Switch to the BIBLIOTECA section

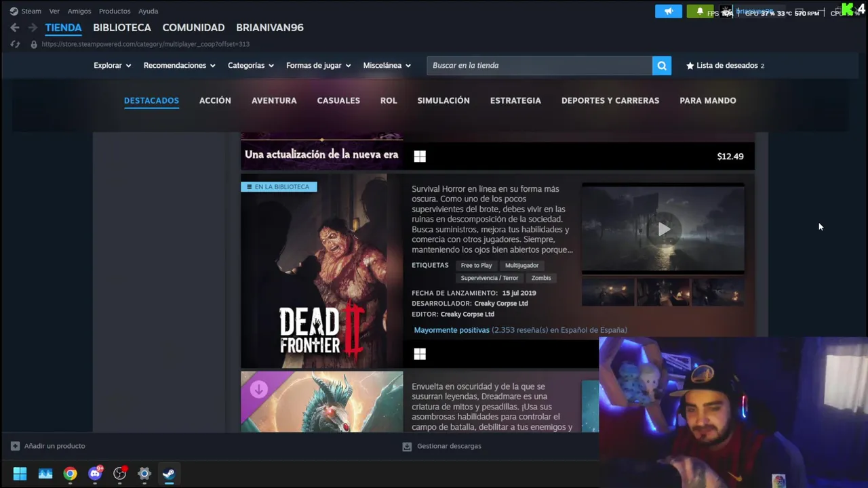[x=122, y=28]
